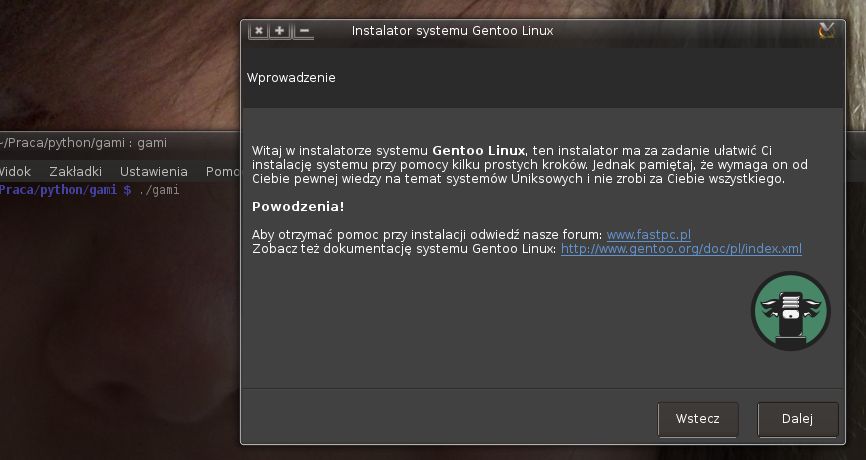Open Ustawienia menu in terminal window
866x460 pixels.
point(154,172)
